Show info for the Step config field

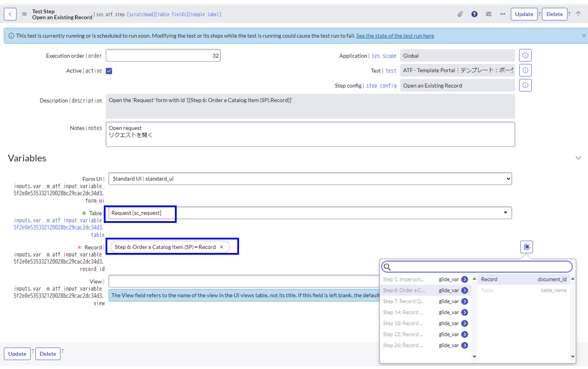(525, 85)
